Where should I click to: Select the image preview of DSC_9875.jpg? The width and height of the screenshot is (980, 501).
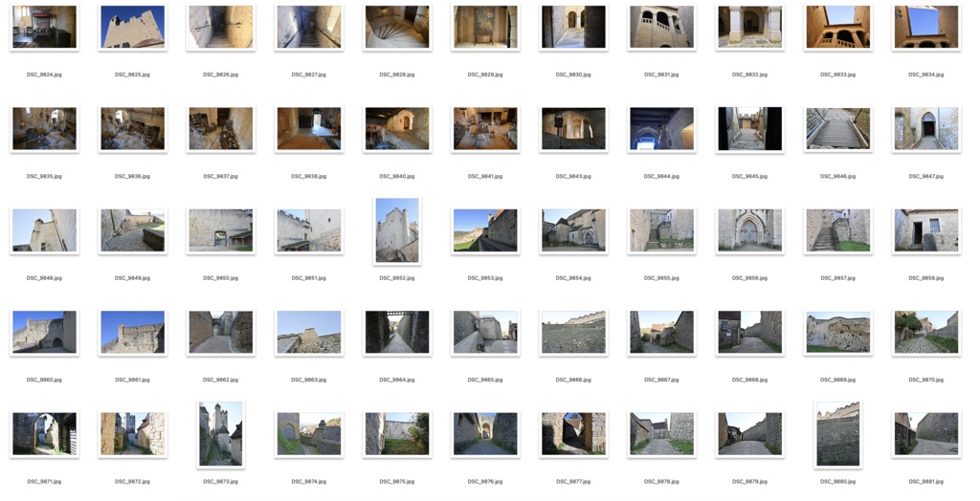[397, 434]
